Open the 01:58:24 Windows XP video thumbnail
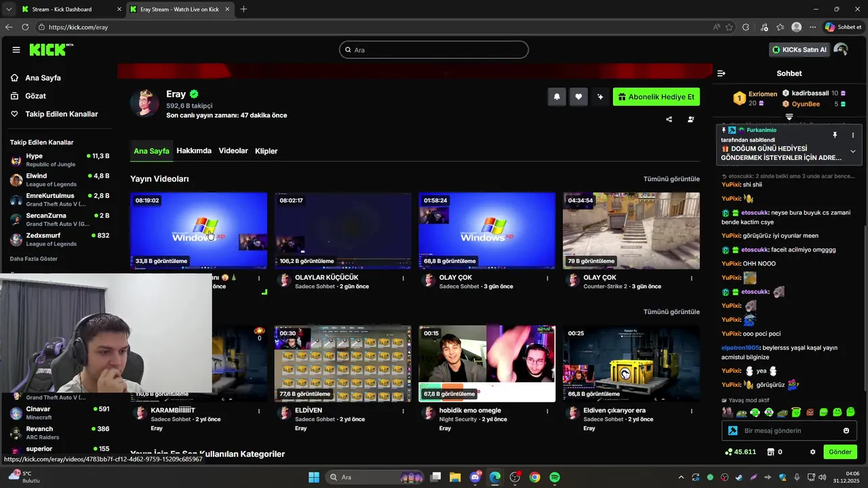 pyautogui.click(x=487, y=230)
